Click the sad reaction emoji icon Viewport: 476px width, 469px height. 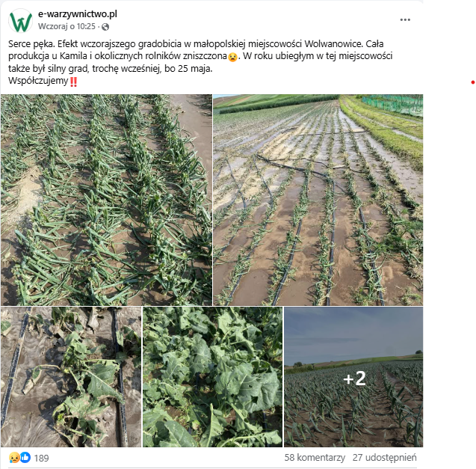(15, 458)
